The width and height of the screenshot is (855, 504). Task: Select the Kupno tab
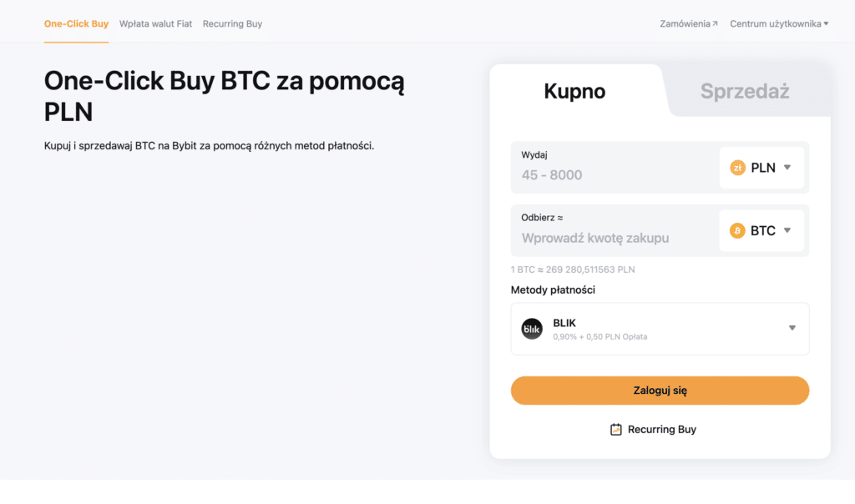(x=574, y=92)
